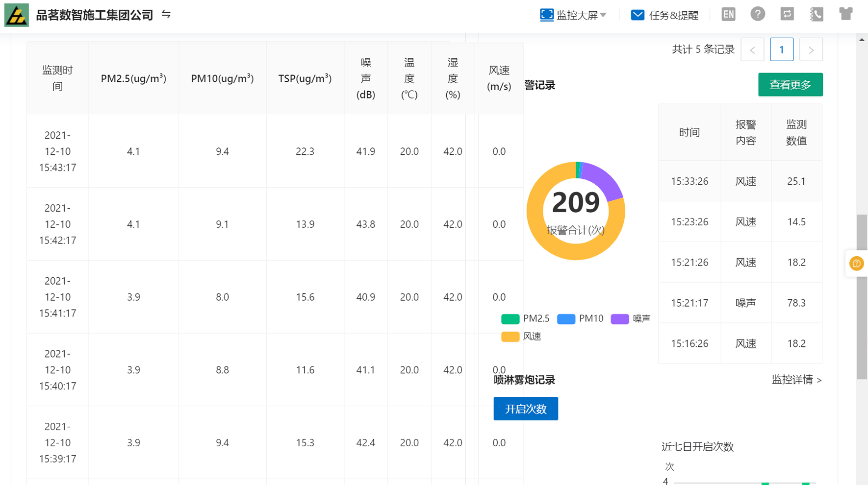Select the 开启次数 tab
The height and width of the screenshot is (485, 868).
tap(526, 409)
